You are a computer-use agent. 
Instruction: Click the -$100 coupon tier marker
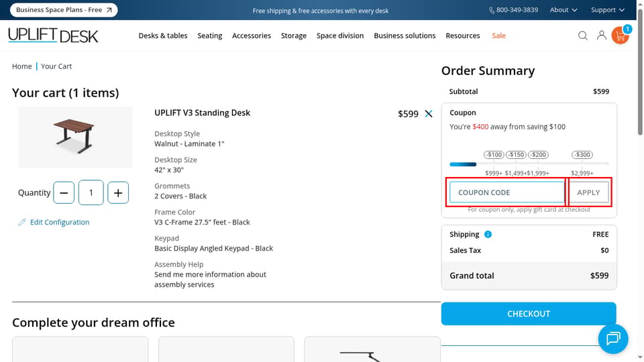[x=493, y=155]
